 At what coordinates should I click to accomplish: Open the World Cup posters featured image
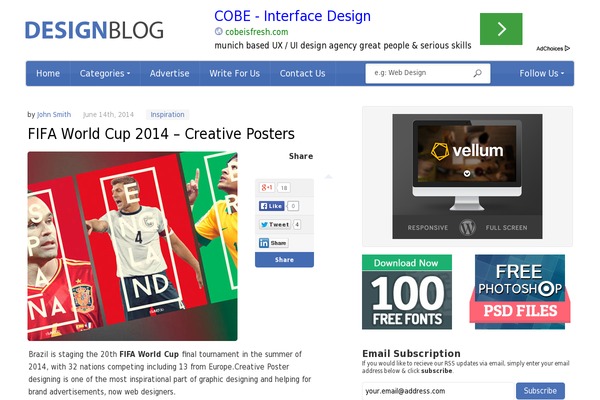(x=132, y=246)
